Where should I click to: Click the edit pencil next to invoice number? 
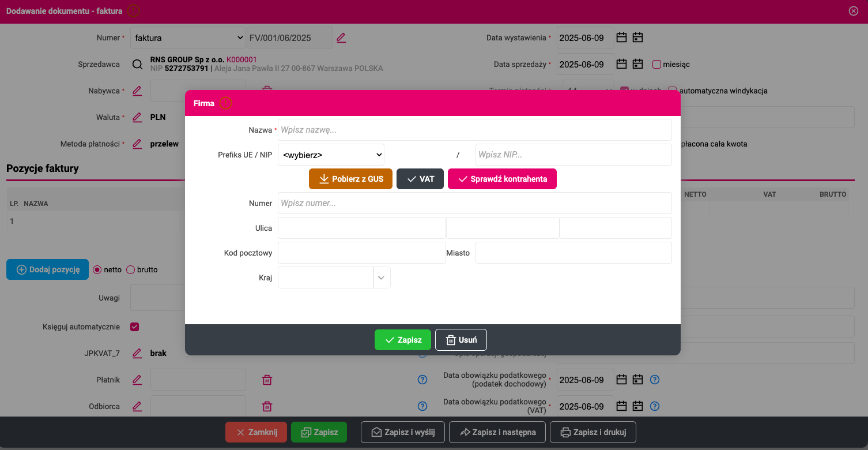(x=341, y=38)
